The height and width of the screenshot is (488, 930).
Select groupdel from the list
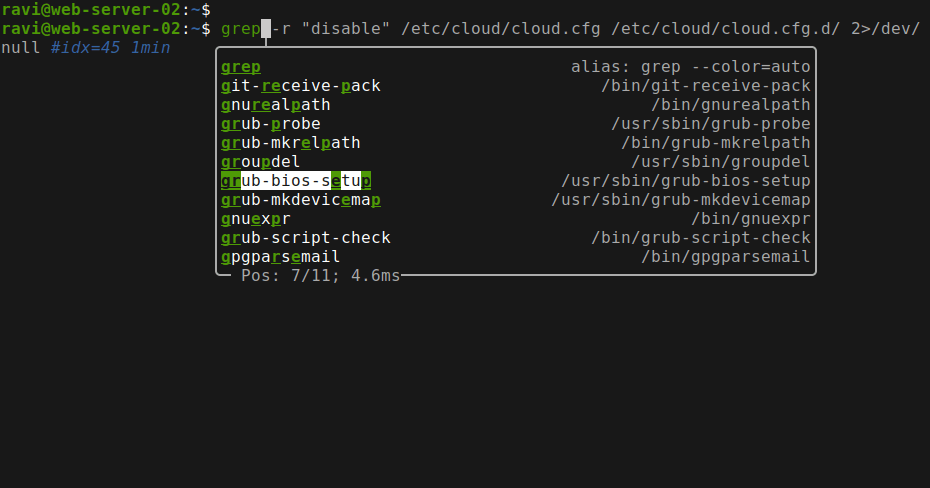(x=515, y=162)
